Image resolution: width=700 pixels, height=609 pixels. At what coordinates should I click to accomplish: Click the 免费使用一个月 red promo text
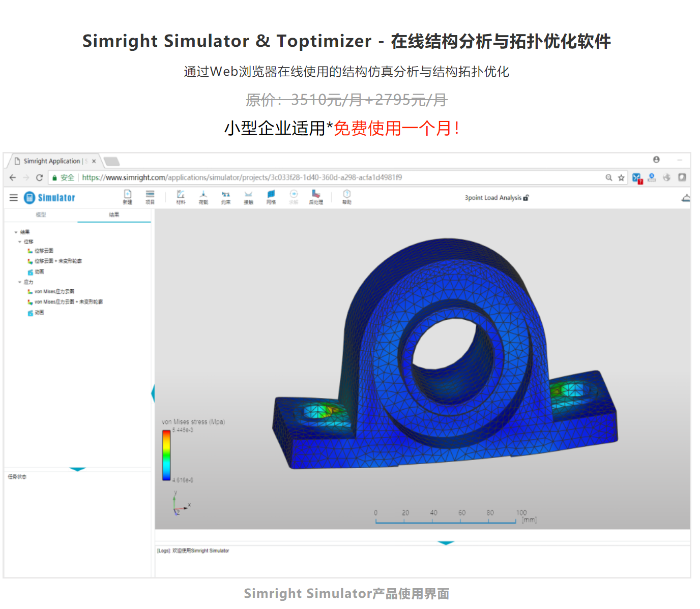(x=397, y=128)
